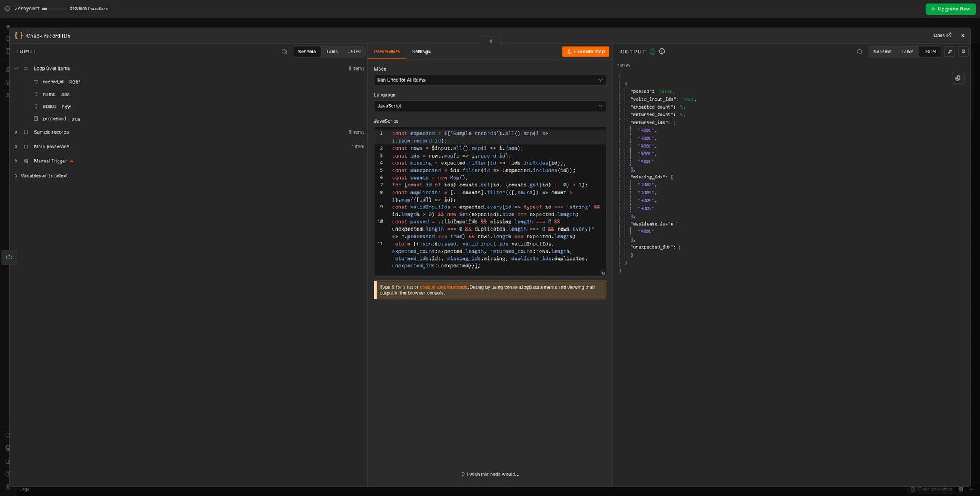Click the Manual Trigger node icon
Viewport: 980px width, 496px height.
pyautogui.click(x=26, y=161)
